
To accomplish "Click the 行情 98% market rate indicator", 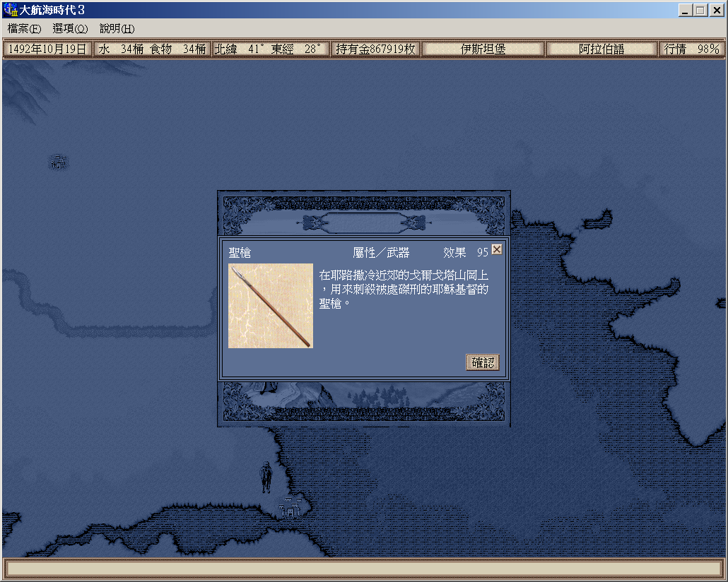I will click(691, 49).
